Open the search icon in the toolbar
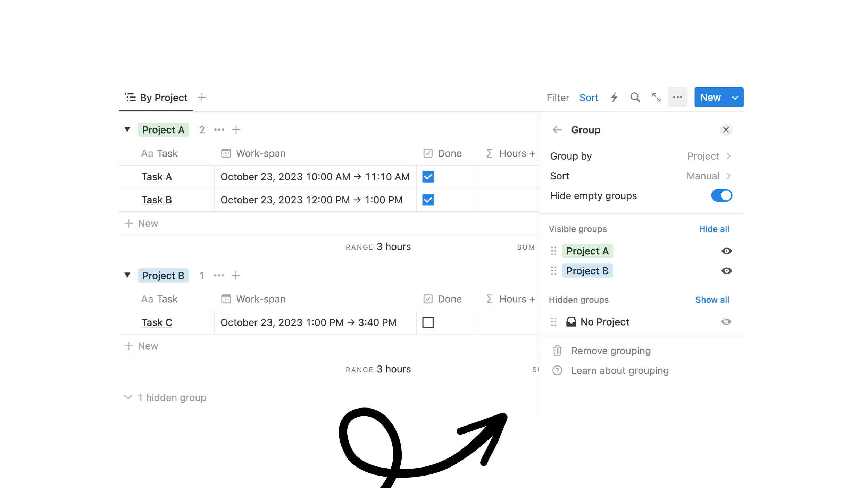This screenshot has width=868, height=488. 635,98
